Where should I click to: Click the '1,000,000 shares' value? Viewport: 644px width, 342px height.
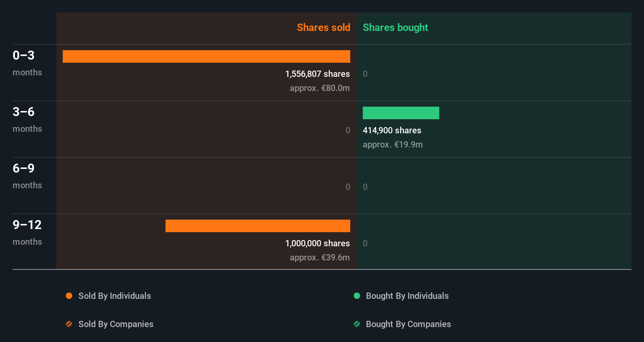click(x=318, y=243)
